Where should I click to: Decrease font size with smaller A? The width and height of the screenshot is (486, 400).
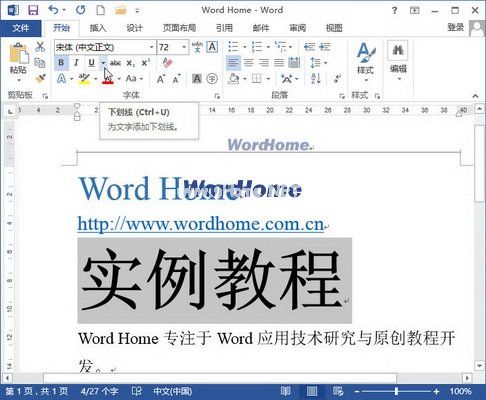(177, 79)
